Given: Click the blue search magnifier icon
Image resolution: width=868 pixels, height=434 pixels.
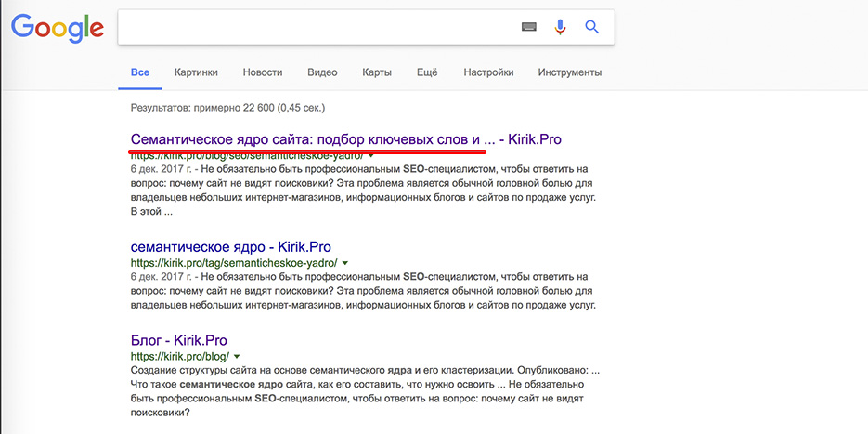Looking at the screenshot, I should [591, 27].
